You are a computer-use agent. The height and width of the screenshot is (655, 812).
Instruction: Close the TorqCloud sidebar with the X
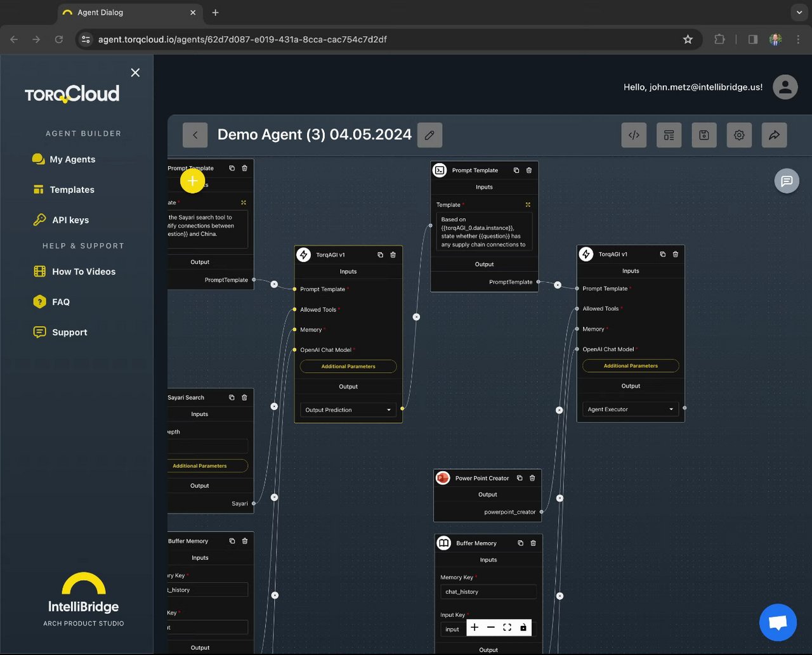pyautogui.click(x=135, y=72)
